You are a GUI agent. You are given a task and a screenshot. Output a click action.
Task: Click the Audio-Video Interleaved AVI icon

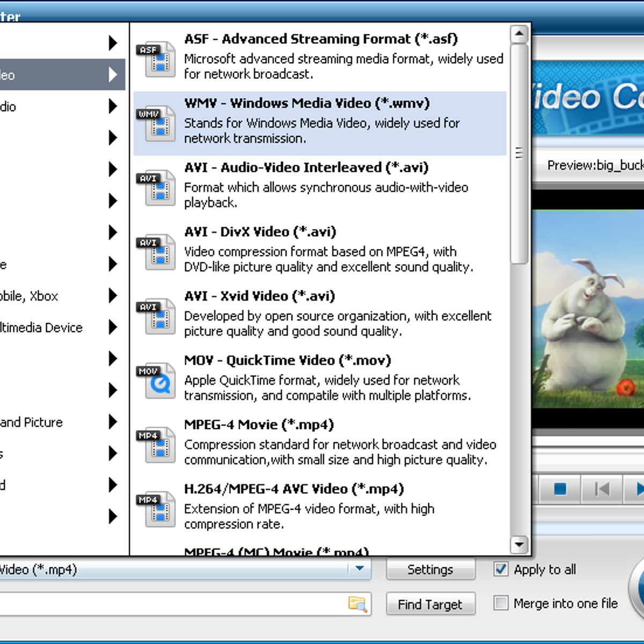point(156,188)
